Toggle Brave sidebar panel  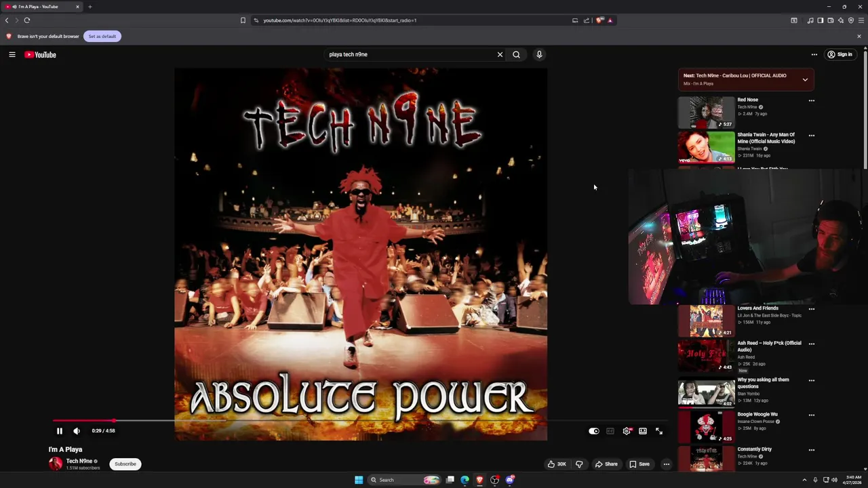click(820, 20)
